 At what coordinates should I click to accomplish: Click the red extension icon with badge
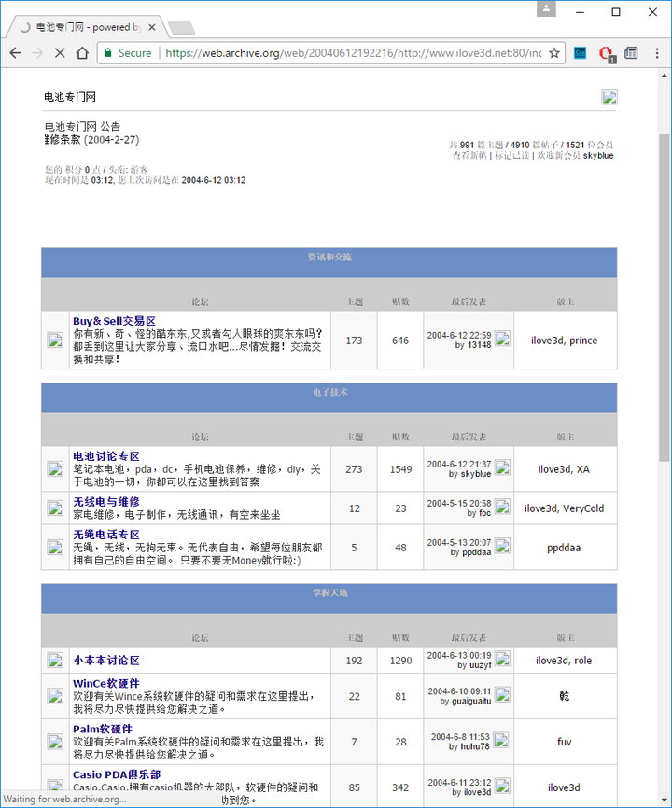(x=606, y=53)
